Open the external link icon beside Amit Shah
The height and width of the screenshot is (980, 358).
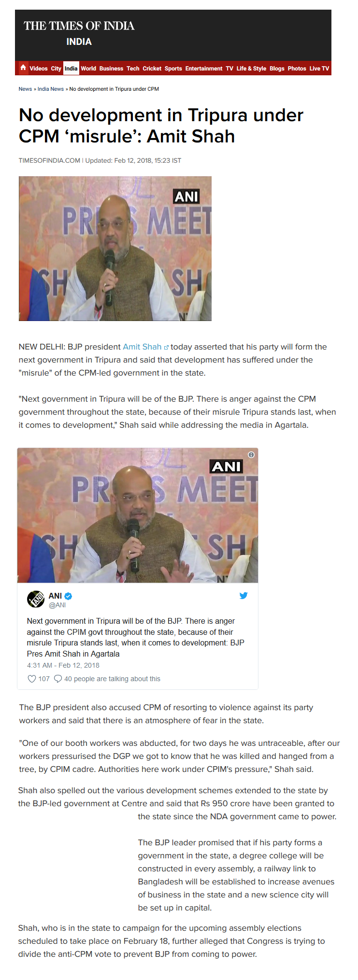166,347
